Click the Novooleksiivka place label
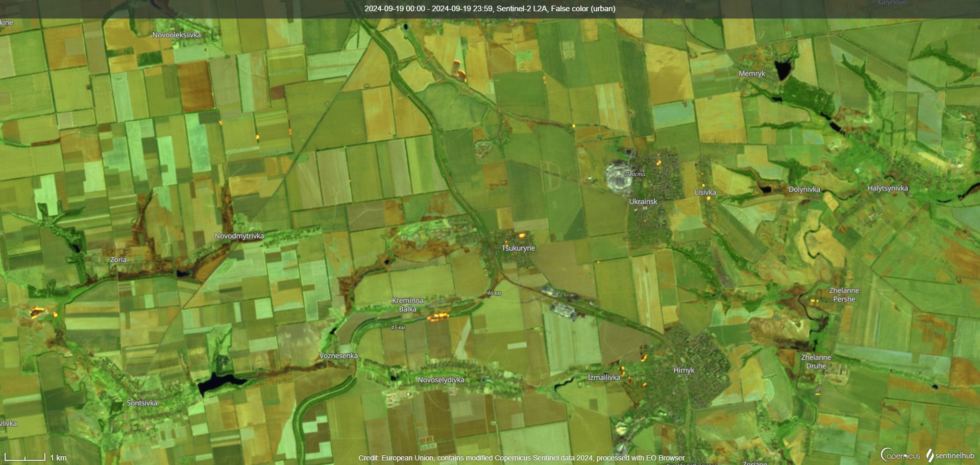 pos(177,35)
